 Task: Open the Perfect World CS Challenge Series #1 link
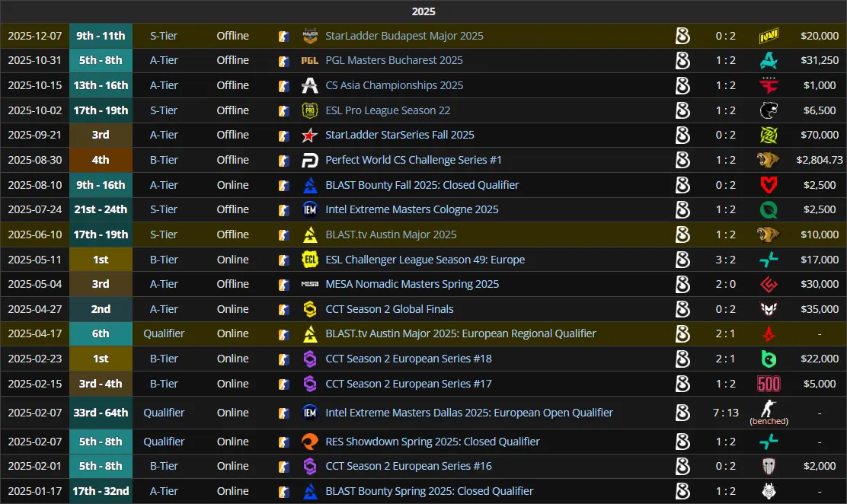pos(414,160)
